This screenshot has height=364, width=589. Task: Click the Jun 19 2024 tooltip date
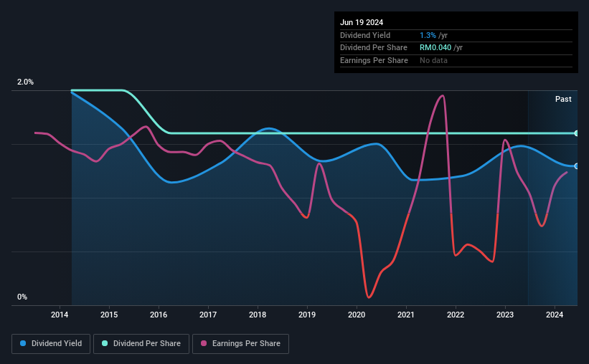pos(362,22)
